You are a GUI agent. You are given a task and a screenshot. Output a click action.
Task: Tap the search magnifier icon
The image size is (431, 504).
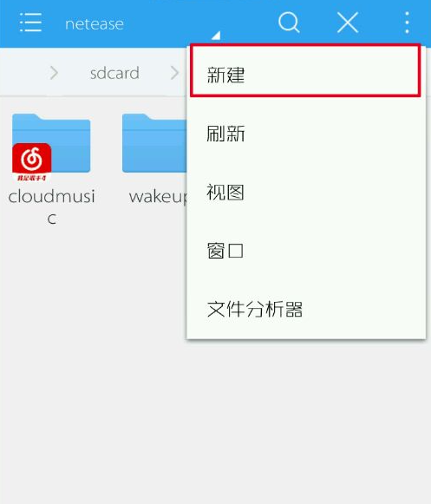(289, 23)
